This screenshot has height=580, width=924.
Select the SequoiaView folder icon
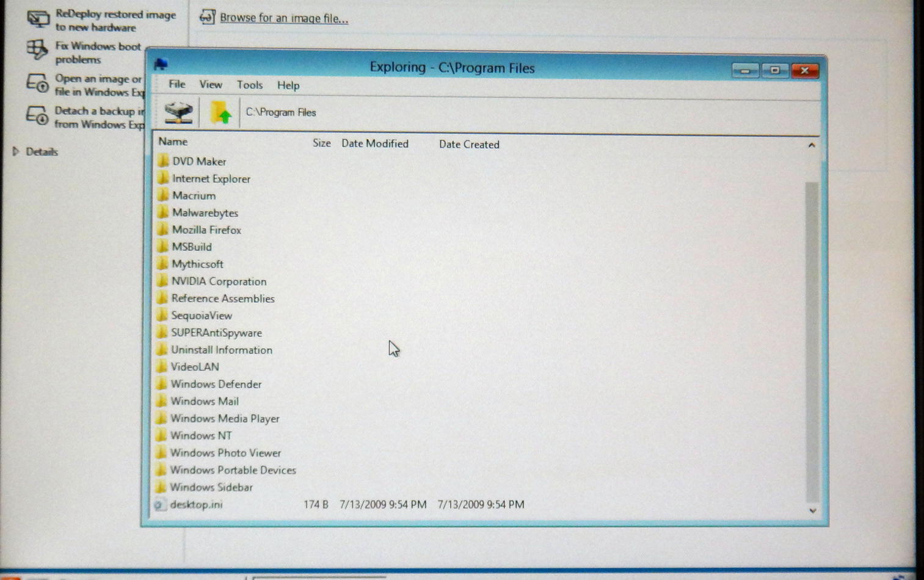(162, 315)
